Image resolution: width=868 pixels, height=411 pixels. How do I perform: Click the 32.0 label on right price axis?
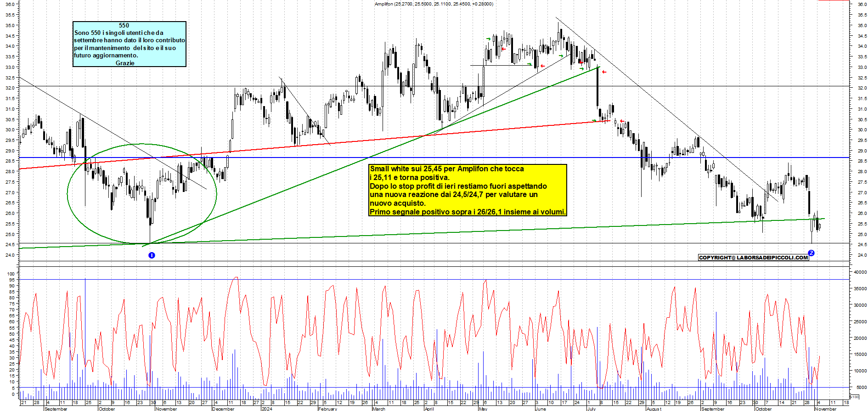coord(862,88)
